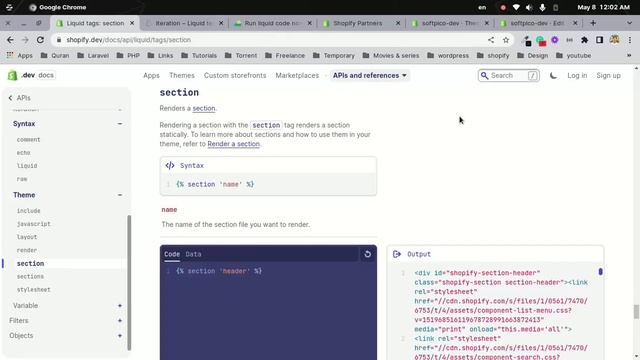
Task: Click the microphone icon in system bar
Action: pos(542,7)
